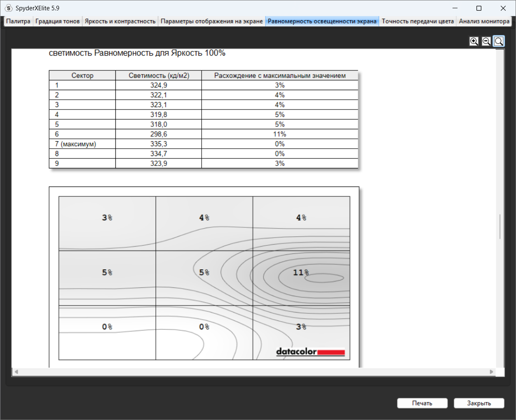The height and width of the screenshot is (420, 516).
Task: Open the Яркость и контрастность tab
Action: click(x=120, y=21)
